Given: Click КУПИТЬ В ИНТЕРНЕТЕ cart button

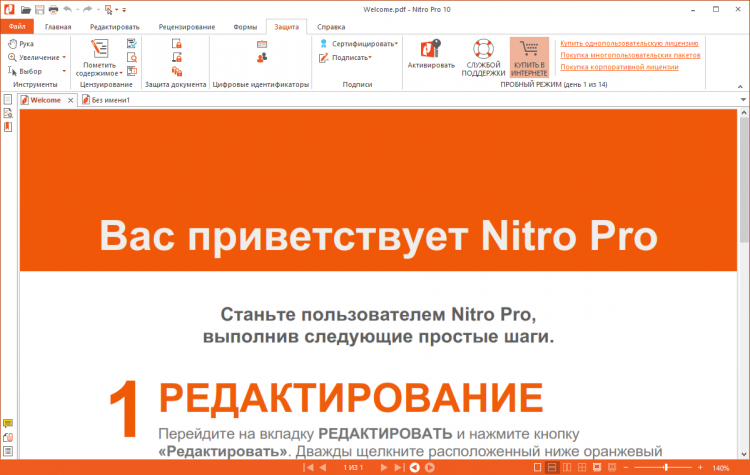Looking at the screenshot, I should [529, 58].
